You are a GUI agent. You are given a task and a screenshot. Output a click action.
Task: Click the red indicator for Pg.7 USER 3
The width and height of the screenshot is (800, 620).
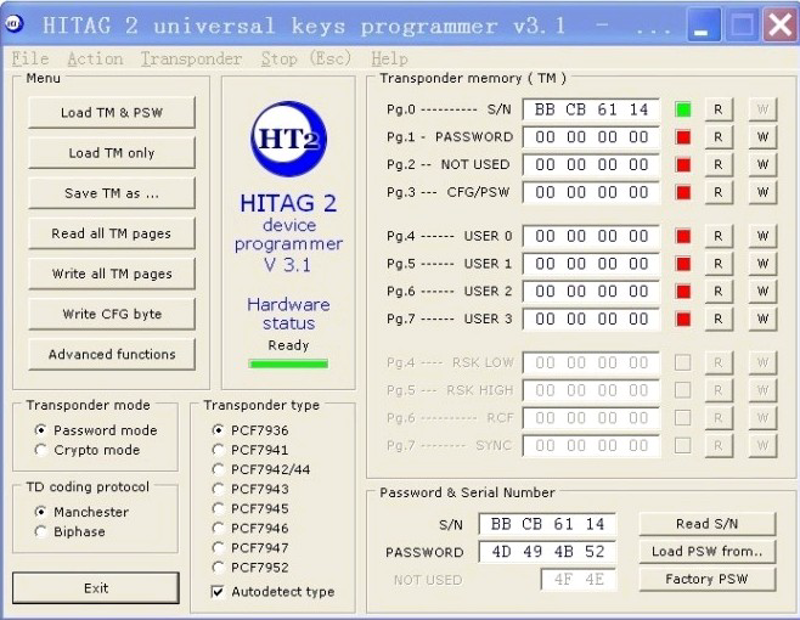683,318
